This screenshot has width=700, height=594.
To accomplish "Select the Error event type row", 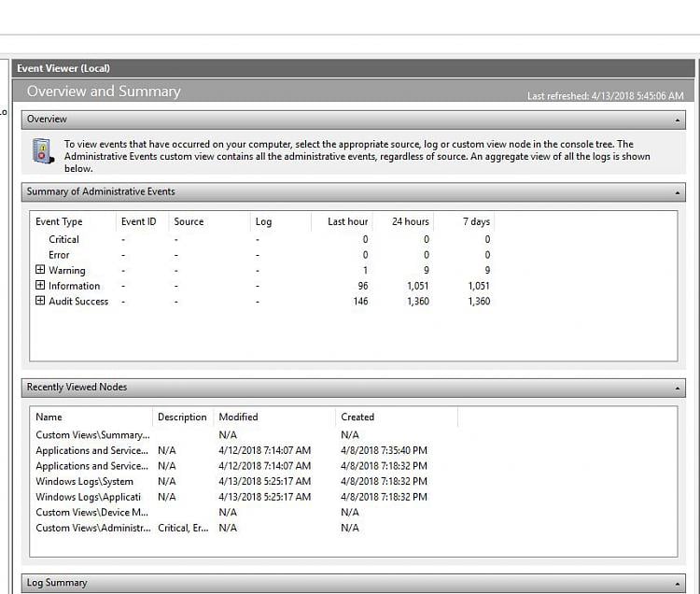I will [x=59, y=255].
